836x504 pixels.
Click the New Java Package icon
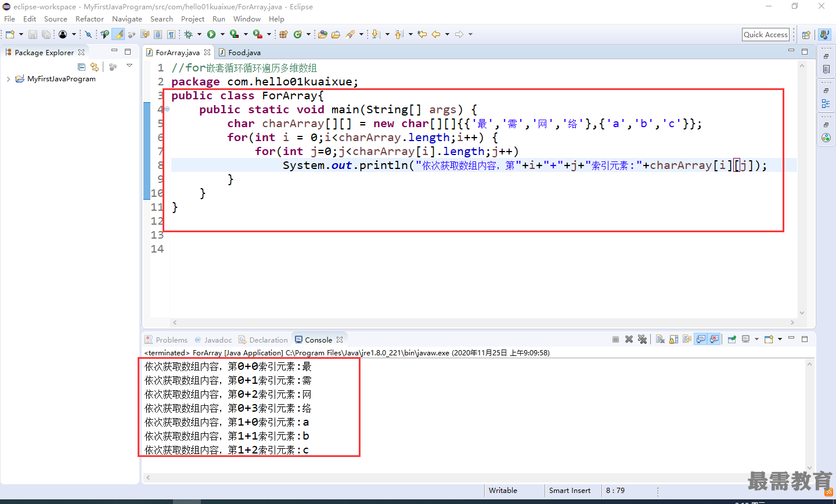point(283,34)
